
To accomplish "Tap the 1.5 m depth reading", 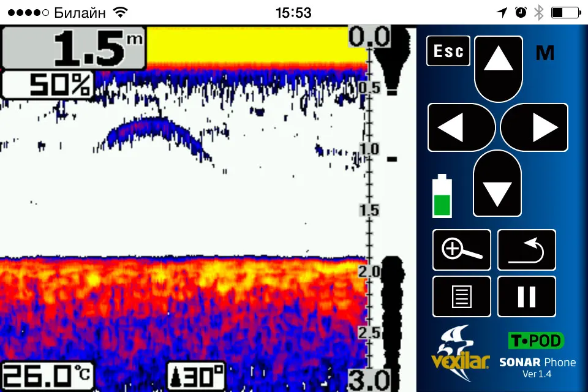I will [x=74, y=48].
